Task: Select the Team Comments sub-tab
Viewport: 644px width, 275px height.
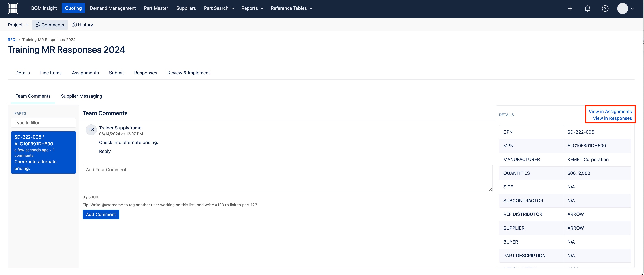Action: tap(33, 96)
